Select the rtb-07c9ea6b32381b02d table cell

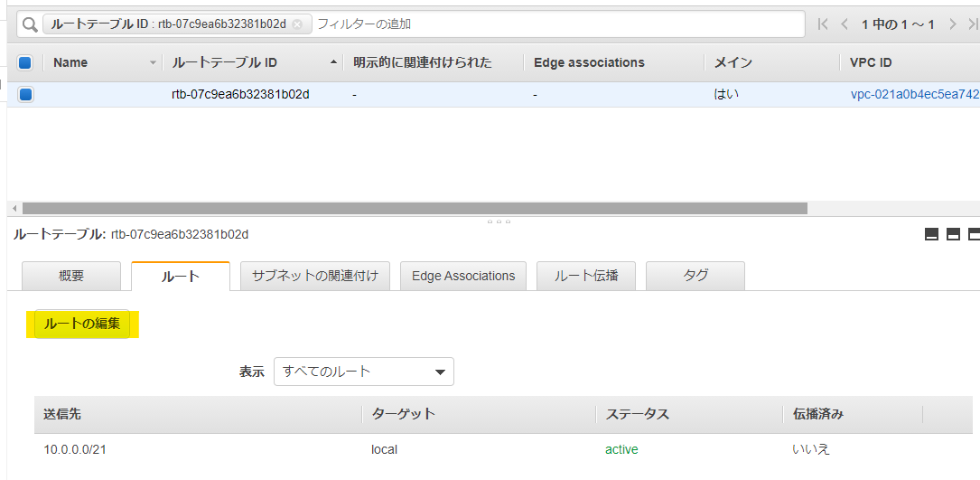[x=240, y=95]
